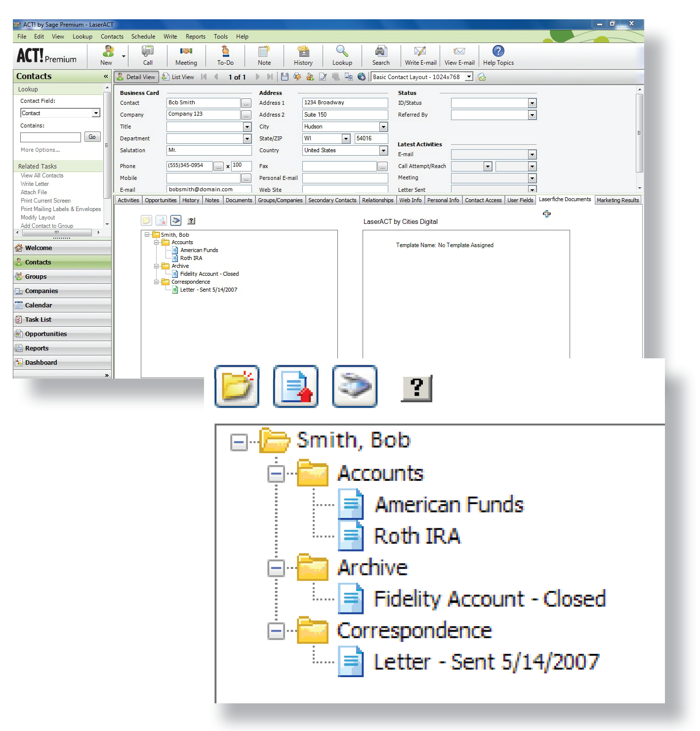Click the contact details vertical scrollbar
Image resolution: width=700 pixels, height=731 pixels.
coord(640,138)
